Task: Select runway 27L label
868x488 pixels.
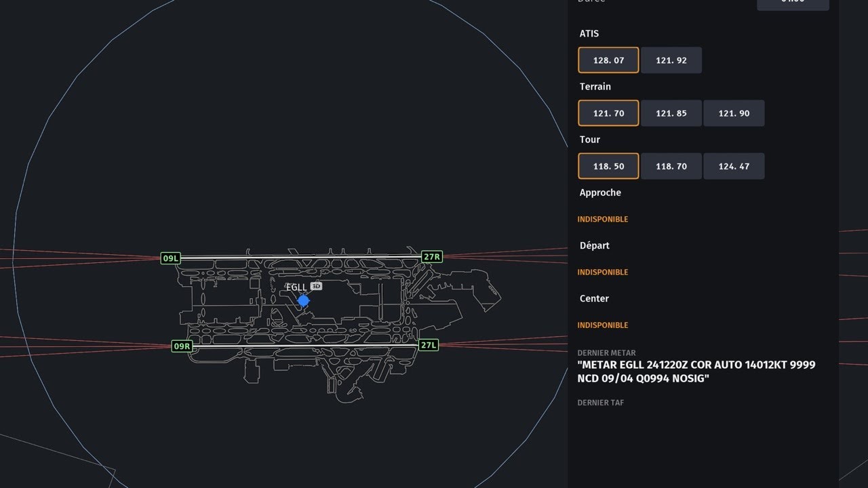Action: (428, 345)
